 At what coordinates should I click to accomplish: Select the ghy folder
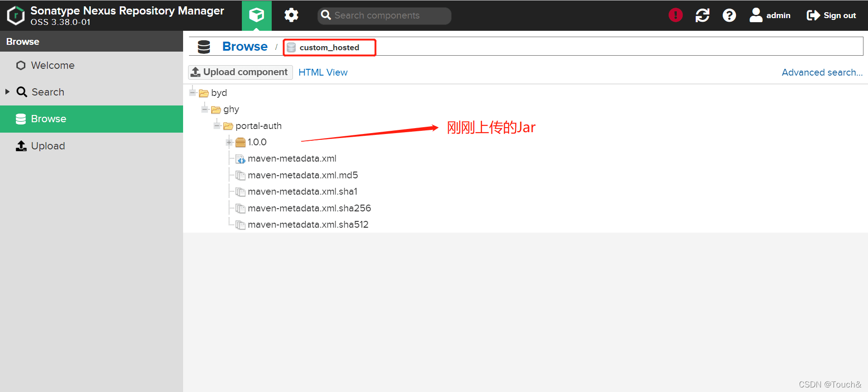pyautogui.click(x=231, y=109)
